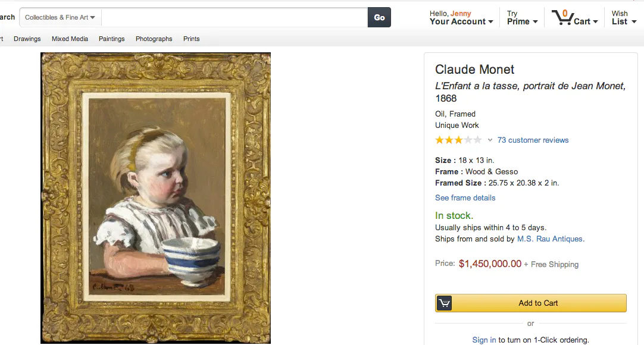The width and height of the screenshot is (644, 345).
Task: Click the See frame details link
Action: 465,198
